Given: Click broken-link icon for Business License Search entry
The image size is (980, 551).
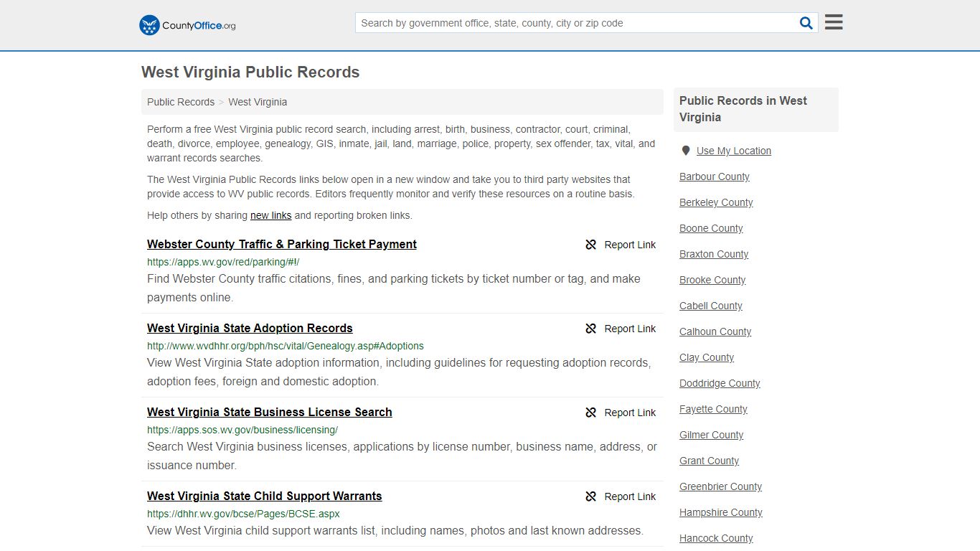Looking at the screenshot, I should coord(591,413).
